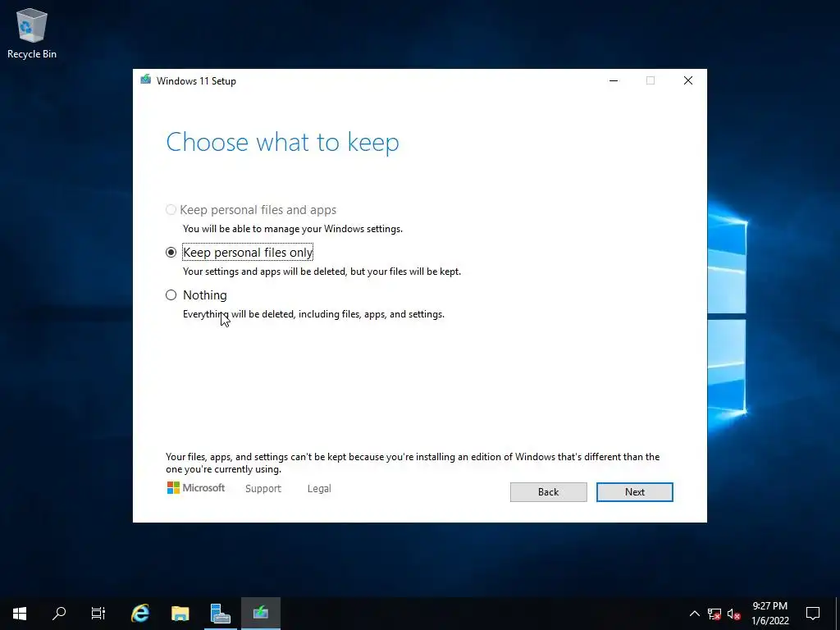Click 'Choose what to keep' heading

[282, 143]
